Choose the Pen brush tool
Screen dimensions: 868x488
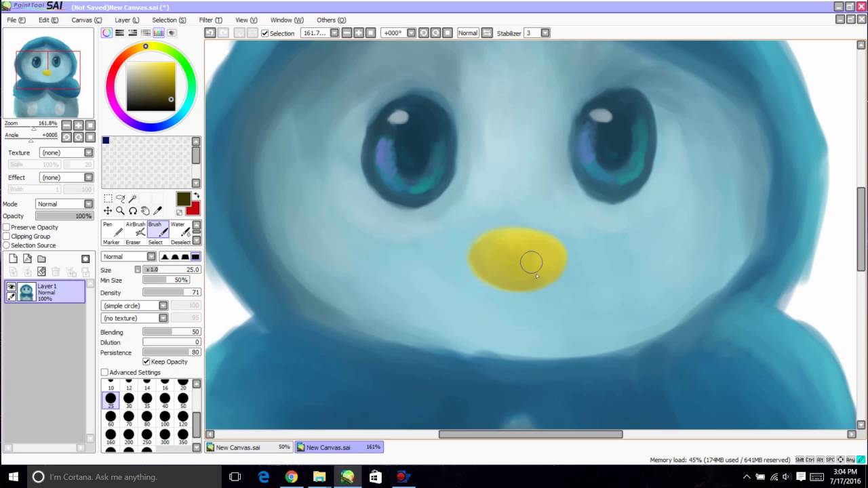click(113, 228)
